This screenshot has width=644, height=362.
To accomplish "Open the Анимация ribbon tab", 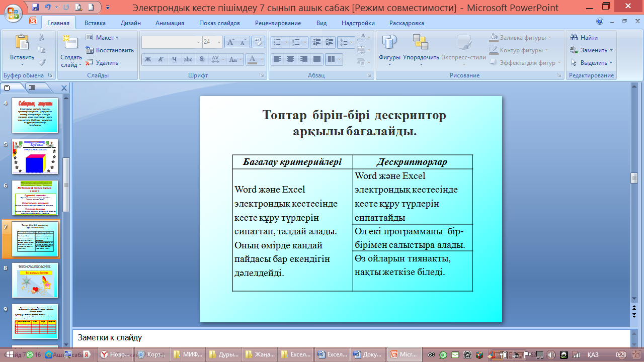I will [170, 23].
